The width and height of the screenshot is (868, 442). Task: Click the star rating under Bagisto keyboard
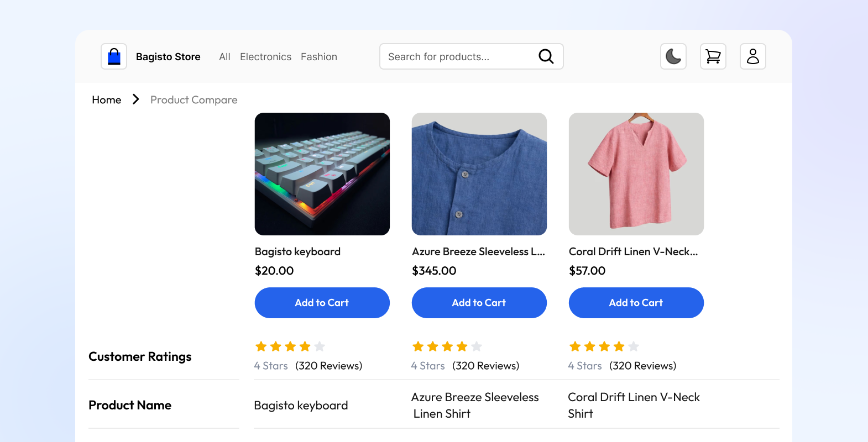[290, 346]
